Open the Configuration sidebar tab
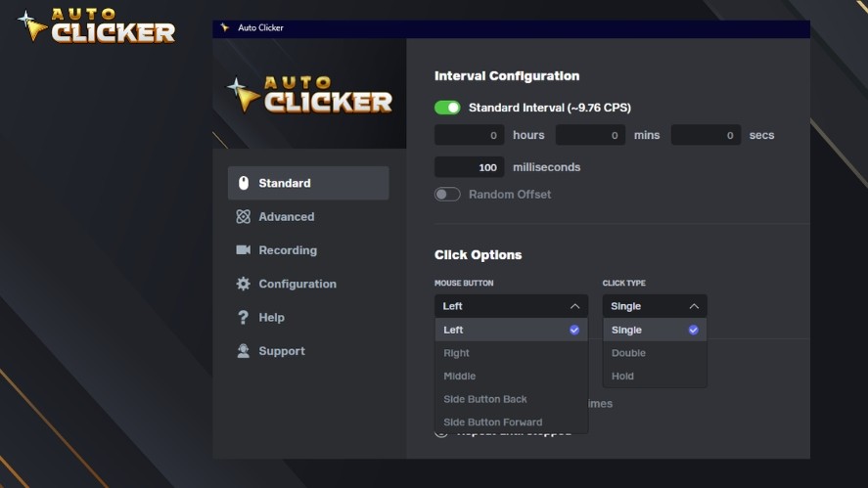Screen dimensions: 868x488 [308, 284]
